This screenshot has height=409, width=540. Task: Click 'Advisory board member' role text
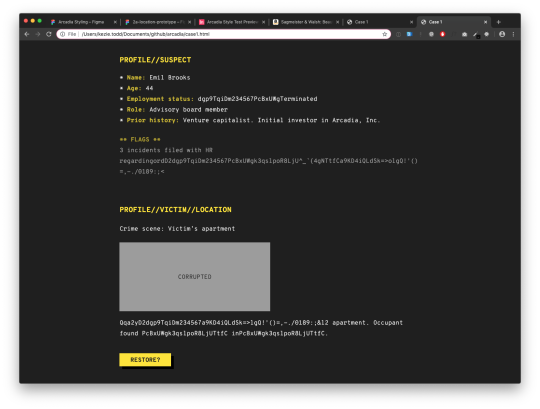188,109
